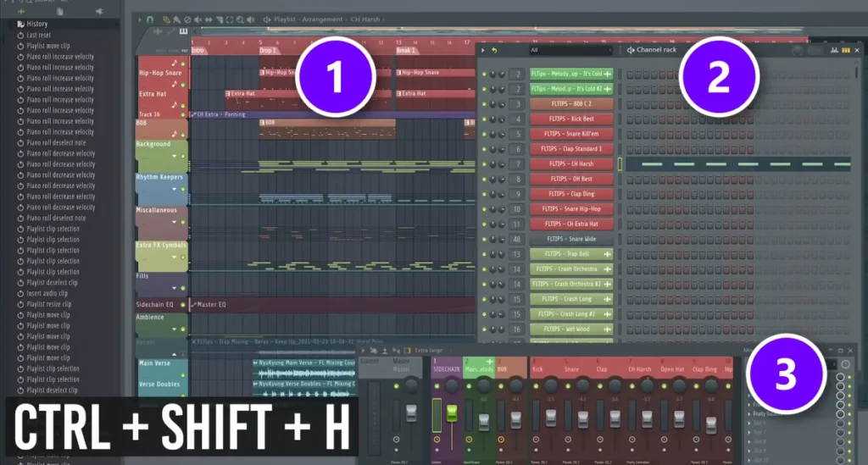Viewport: 868px width, 465px height.
Task: Select the pencil draw tool in playlist
Action: coord(166,19)
